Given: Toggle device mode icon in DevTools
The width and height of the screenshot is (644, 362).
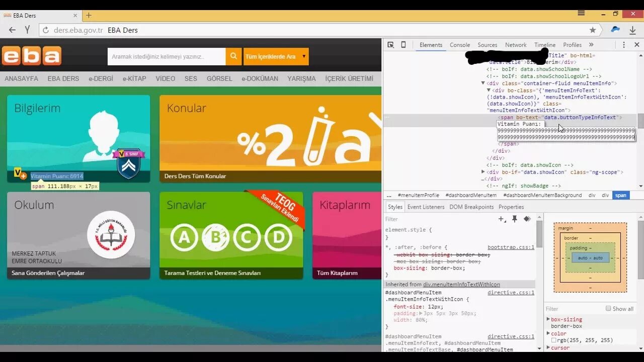Looking at the screenshot, I should [x=403, y=45].
